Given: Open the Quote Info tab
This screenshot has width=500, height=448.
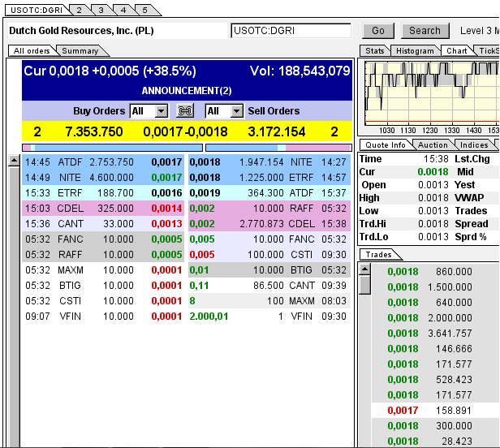Looking at the screenshot, I should tap(386, 145).
